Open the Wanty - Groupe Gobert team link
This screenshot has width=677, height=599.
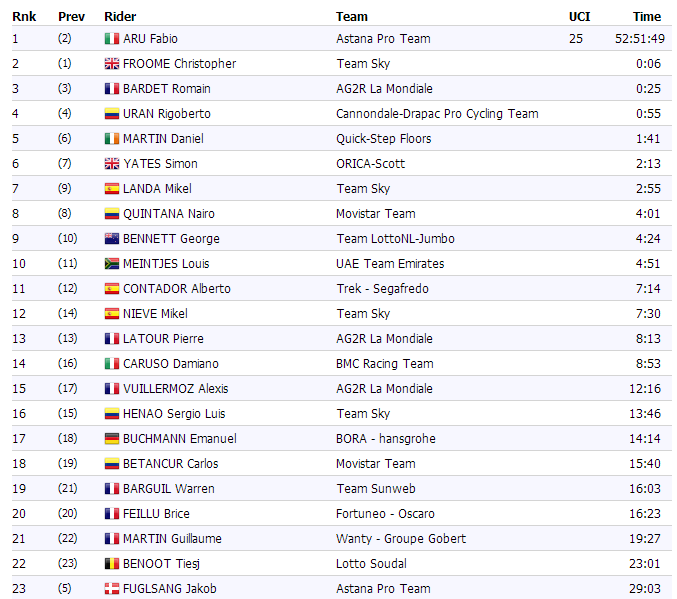click(x=401, y=539)
